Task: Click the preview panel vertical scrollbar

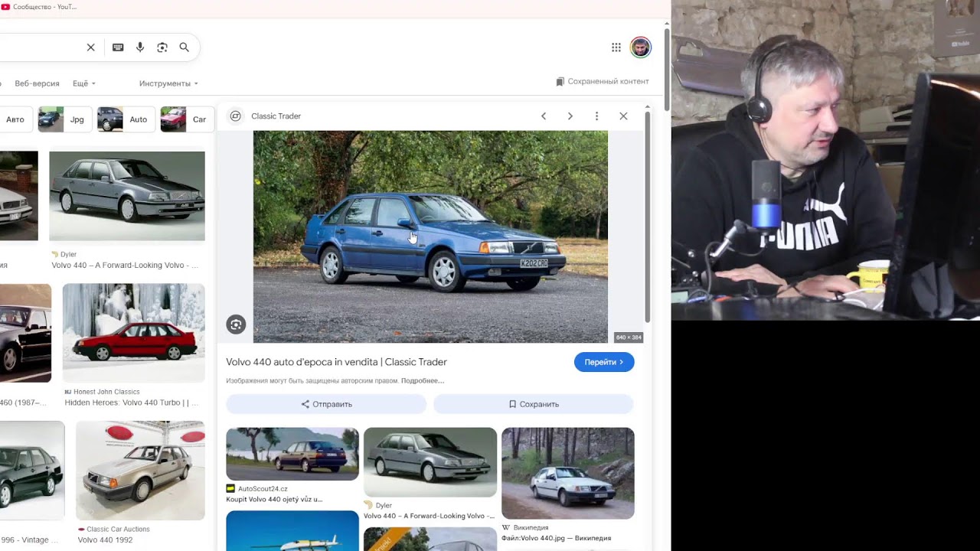Action: [648, 217]
